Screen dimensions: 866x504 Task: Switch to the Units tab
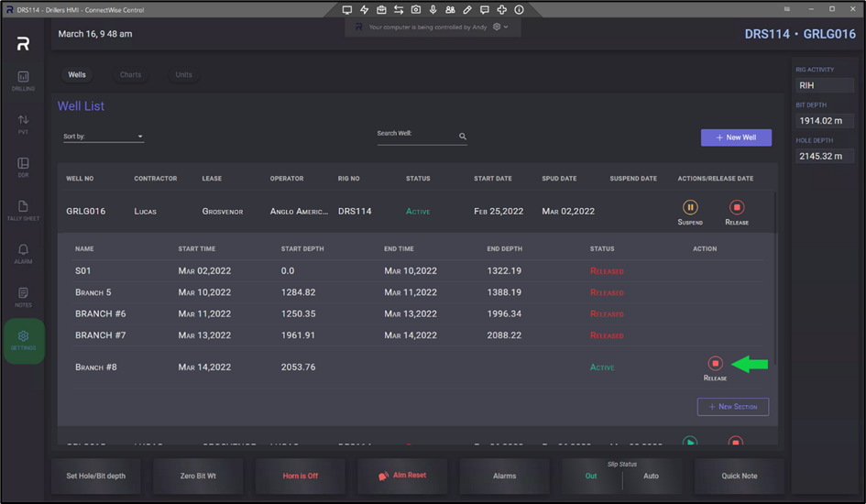184,75
